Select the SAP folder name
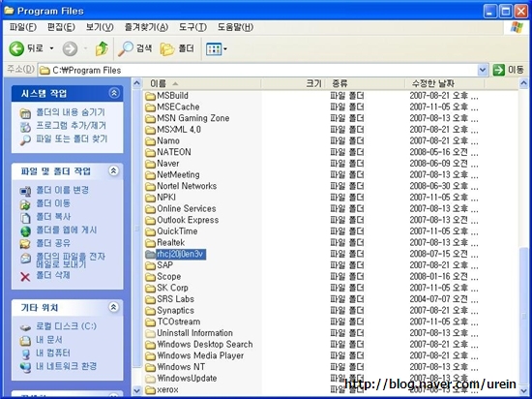The image size is (532, 399). [x=164, y=265]
